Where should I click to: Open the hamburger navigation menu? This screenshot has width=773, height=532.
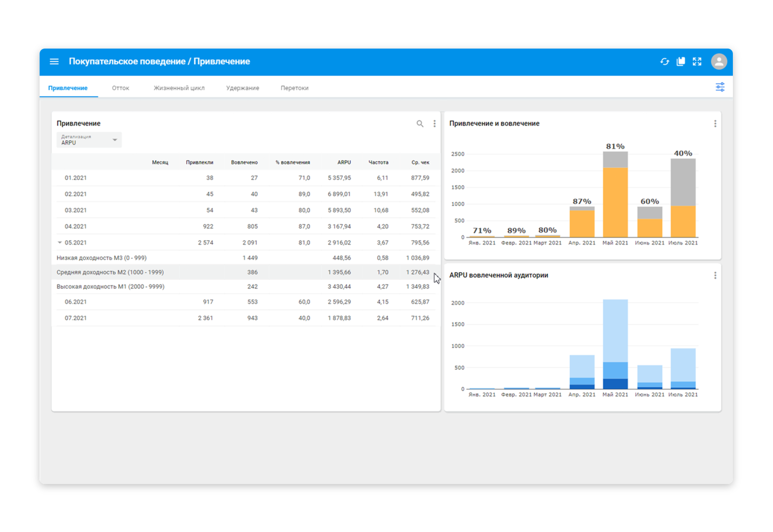[x=54, y=62]
